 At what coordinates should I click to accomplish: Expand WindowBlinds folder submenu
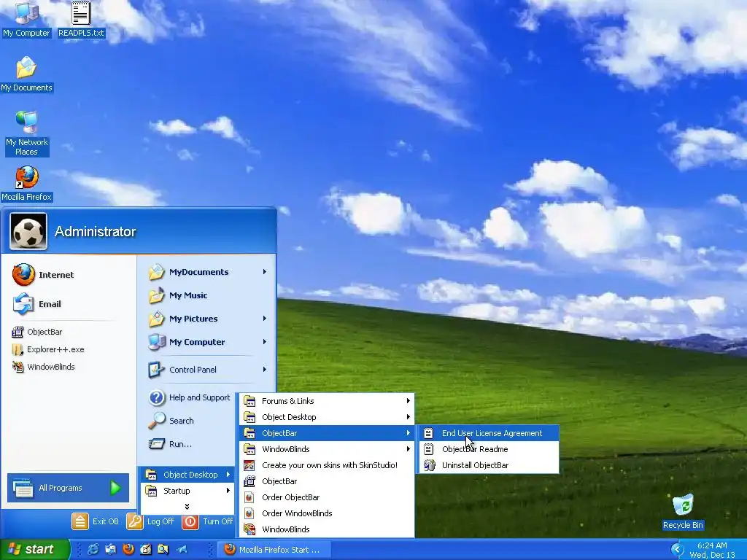coord(327,449)
